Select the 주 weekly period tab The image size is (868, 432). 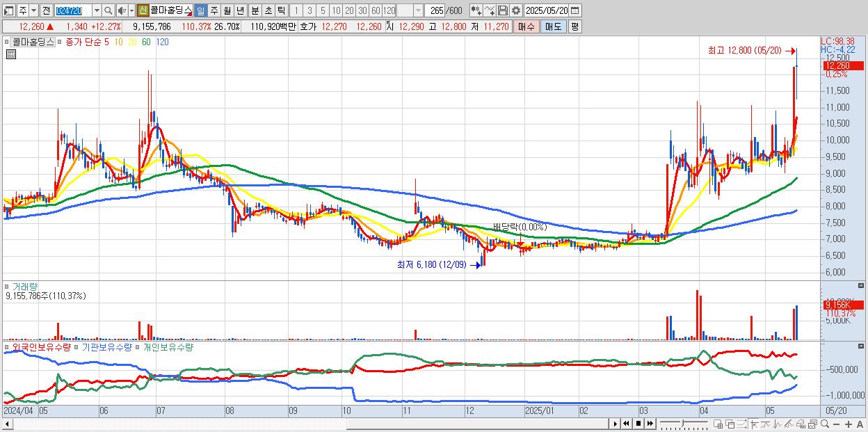pyautogui.click(x=214, y=10)
